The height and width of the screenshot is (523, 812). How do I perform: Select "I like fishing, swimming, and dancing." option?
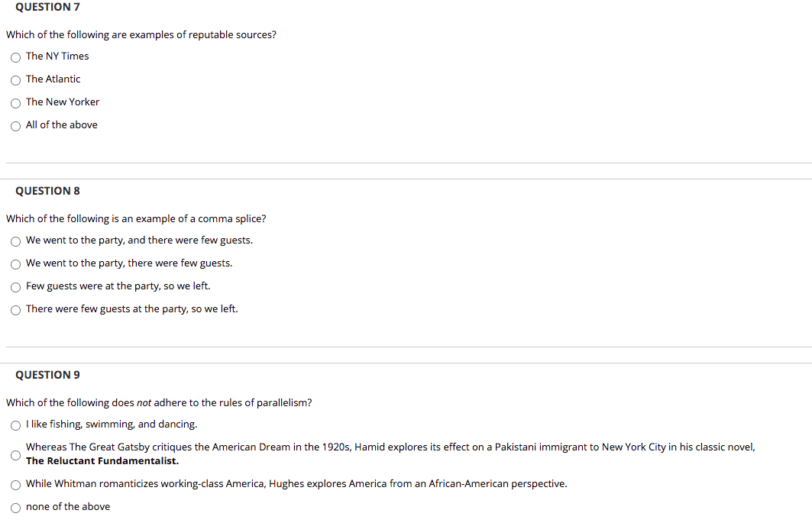pyautogui.click(x=15, y=425)
